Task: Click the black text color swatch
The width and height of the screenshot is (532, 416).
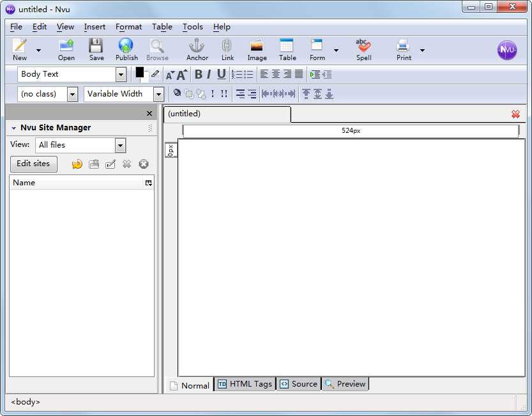Action: pyautogui.click(x=140, y=72)
